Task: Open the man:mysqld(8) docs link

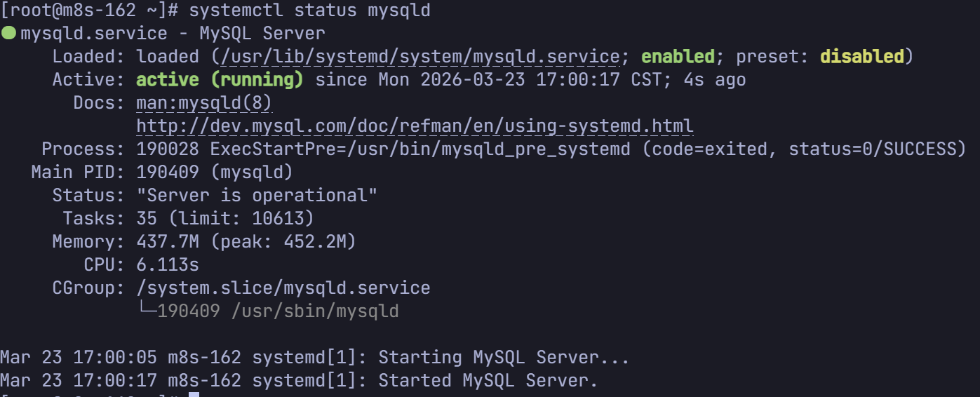Action: [x=203, y=103]
